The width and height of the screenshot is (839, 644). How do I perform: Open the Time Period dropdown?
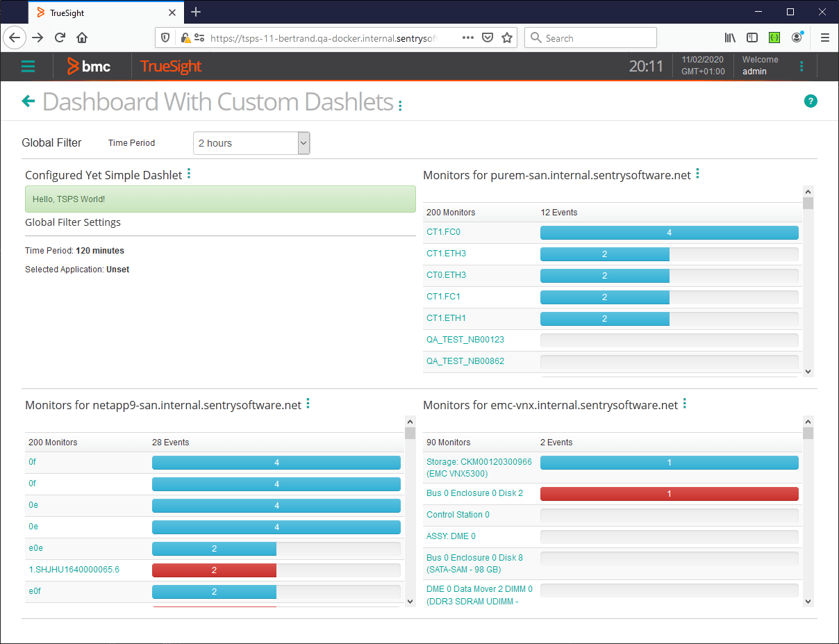(x=251, y=143)
